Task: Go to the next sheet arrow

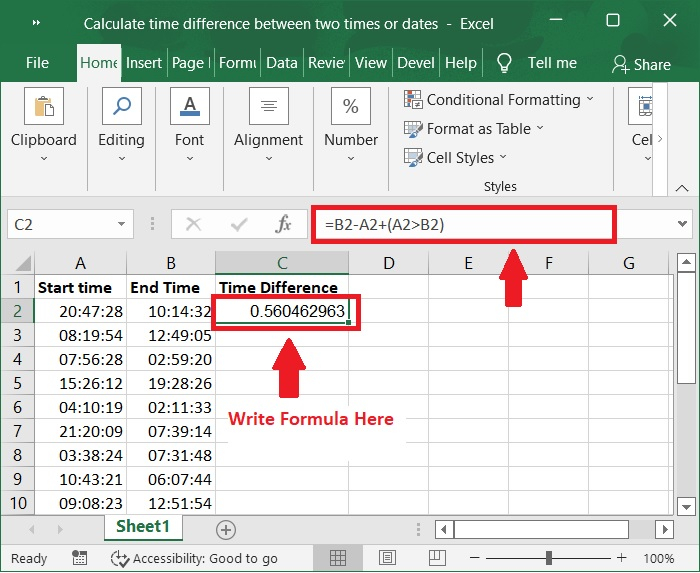Action: point(60,530)
